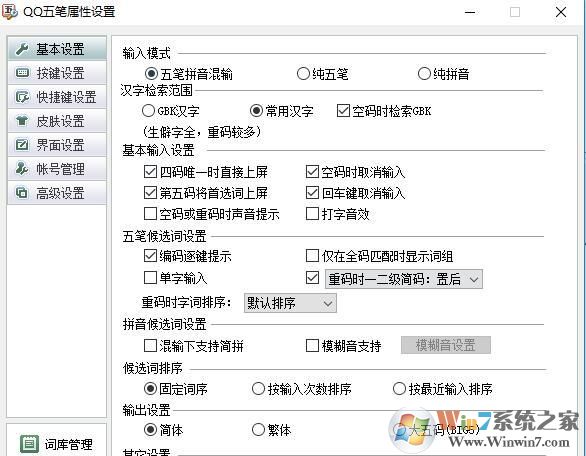This screenshot has height=456, width=586.
Task: Select the 快捷键设置 icon in sidebar
Action: point(22,97)
